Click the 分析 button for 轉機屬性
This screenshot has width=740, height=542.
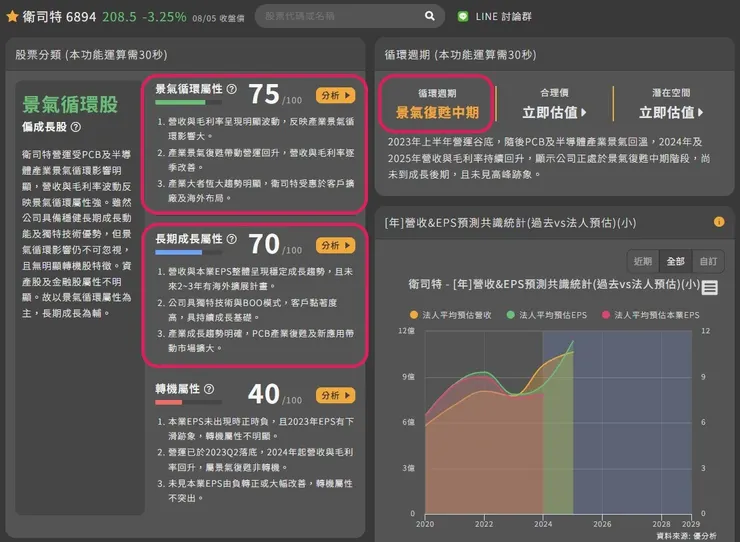[x=336, y=395]
